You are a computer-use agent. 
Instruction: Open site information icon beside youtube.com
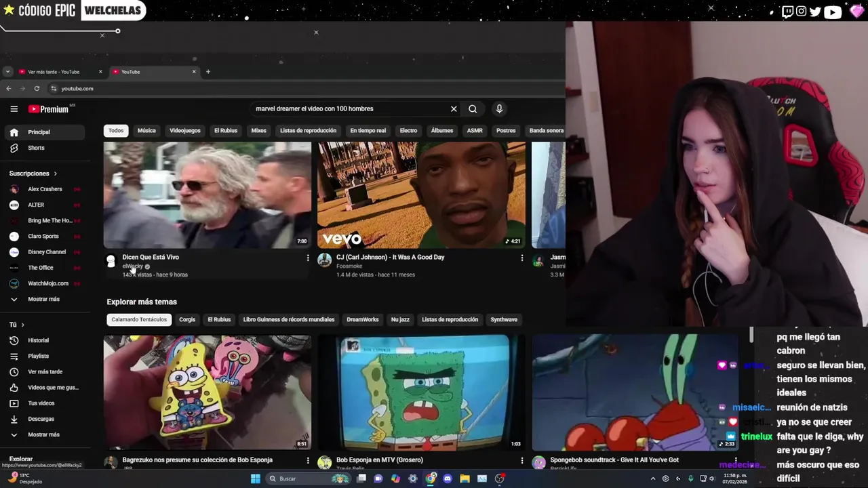[54, 88]
